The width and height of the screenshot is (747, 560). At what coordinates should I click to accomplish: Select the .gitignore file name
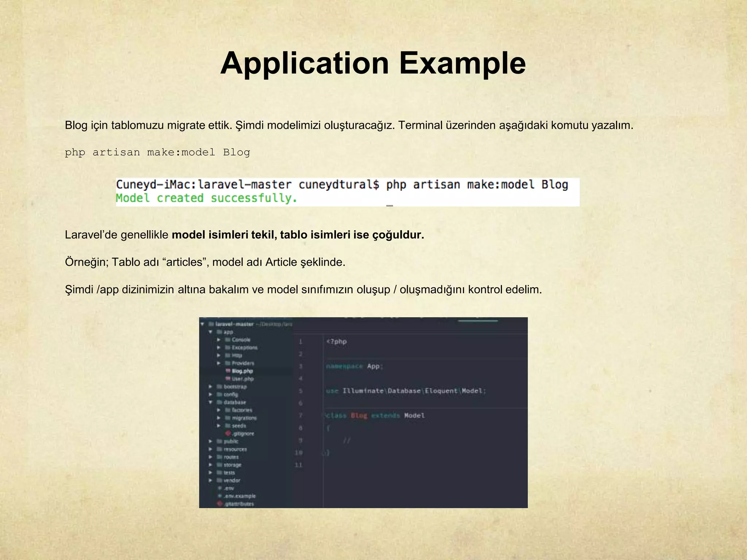point(243,433)
